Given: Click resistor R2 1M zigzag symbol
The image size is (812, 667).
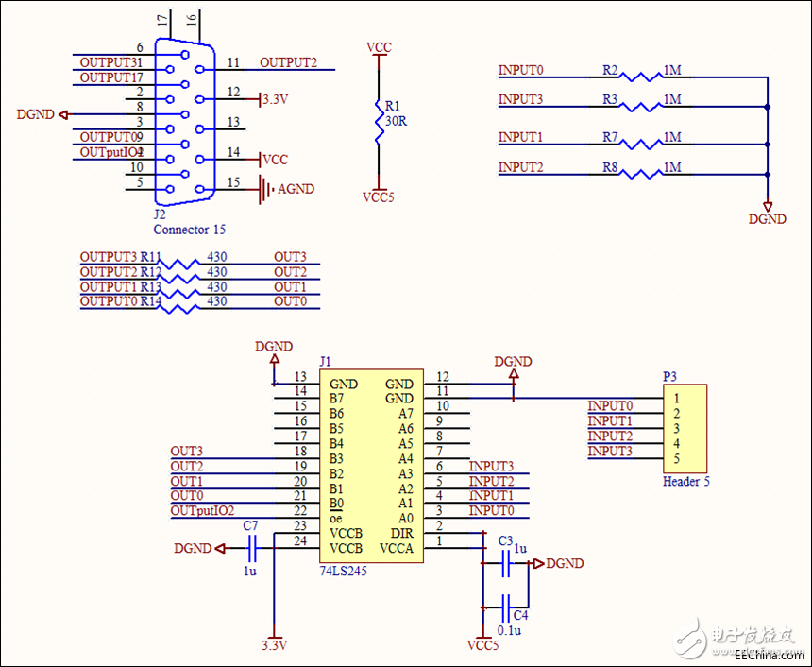Looking at the screenshot, I should (642, 77).
